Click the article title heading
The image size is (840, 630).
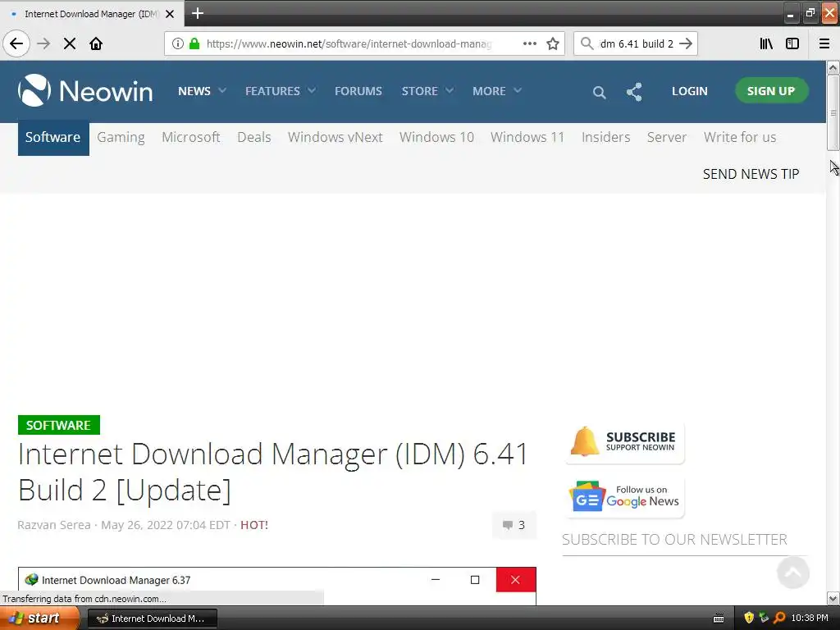tap(273, 472)
